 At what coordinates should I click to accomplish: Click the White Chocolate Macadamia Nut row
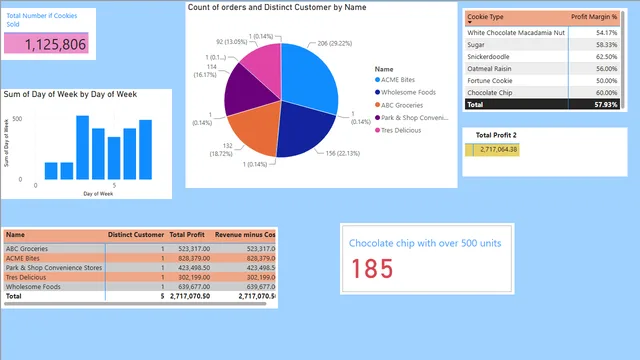point(542,33)
